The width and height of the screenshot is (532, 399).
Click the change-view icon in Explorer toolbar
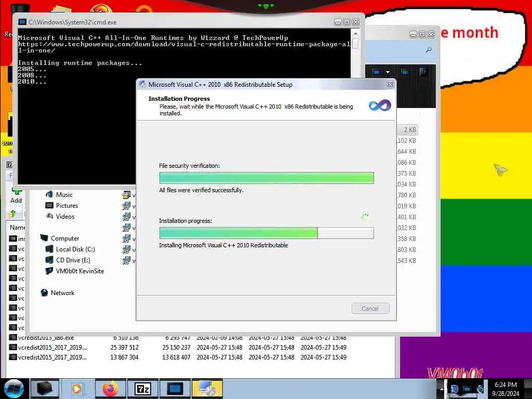[377, 72]
